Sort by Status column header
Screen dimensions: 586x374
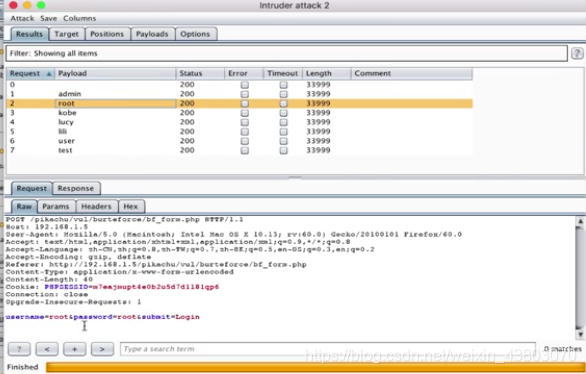tap(200, 74)
